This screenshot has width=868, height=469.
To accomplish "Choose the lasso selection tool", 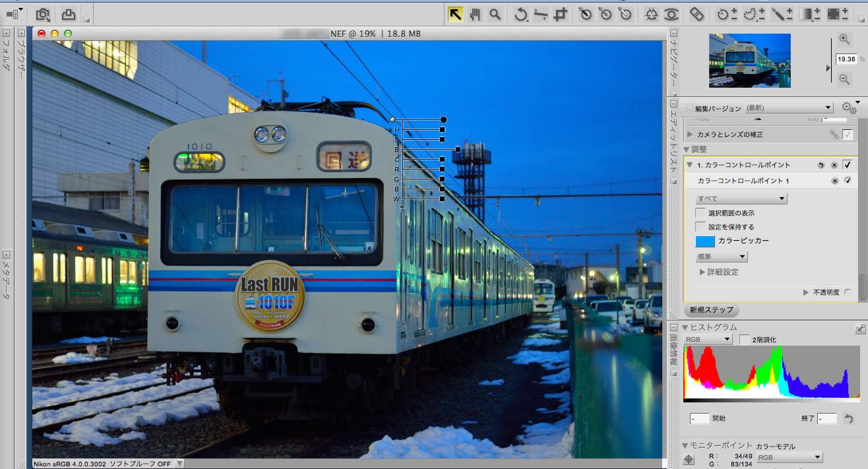I will tap(754, 14).
